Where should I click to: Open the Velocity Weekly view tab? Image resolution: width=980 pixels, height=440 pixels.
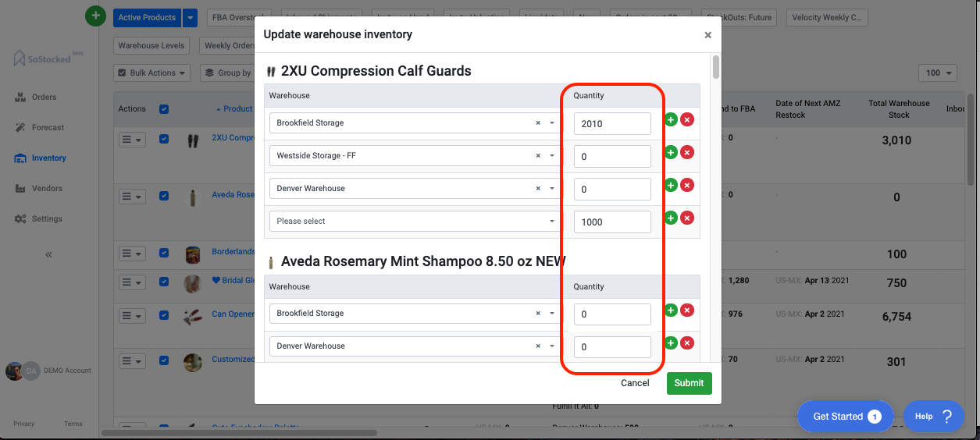pyautogui.click(x=827, y=18)
